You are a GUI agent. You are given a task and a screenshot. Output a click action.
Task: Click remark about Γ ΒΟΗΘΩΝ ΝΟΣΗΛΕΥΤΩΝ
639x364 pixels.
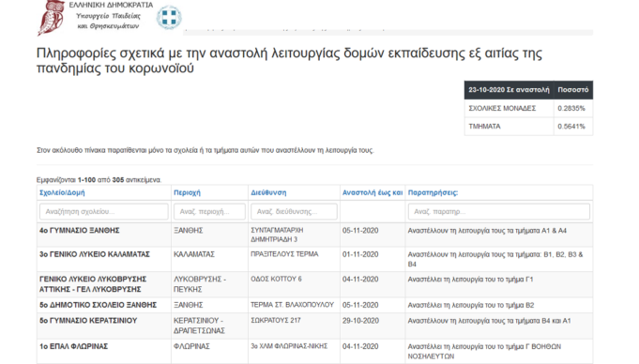[x=484, y=352]
